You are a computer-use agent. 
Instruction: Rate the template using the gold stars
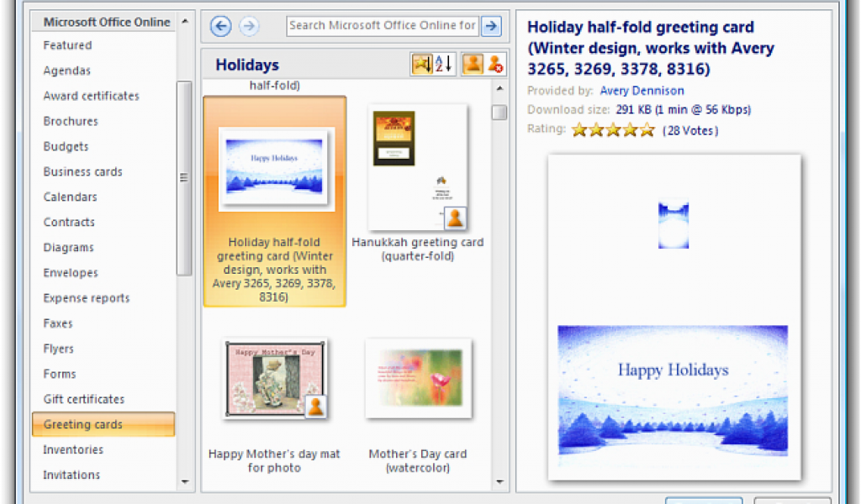click(613, 130)
